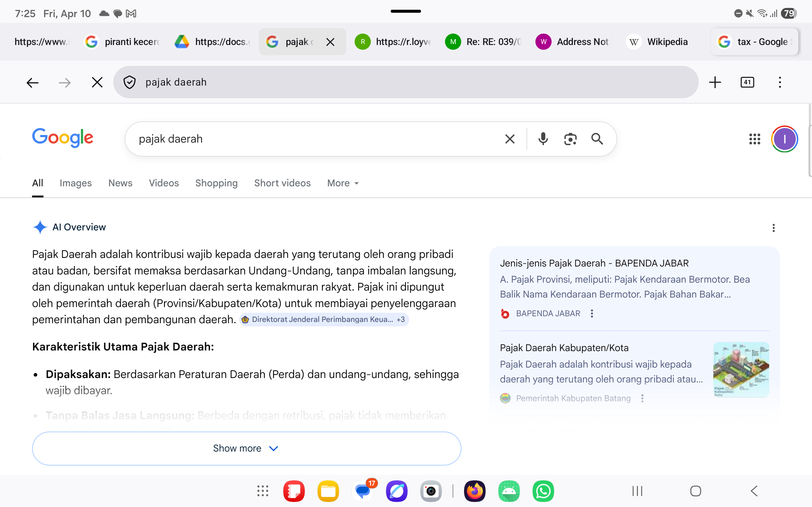Click the forward navigation arrow
This screenshot has width=812, height=507.
64,82
